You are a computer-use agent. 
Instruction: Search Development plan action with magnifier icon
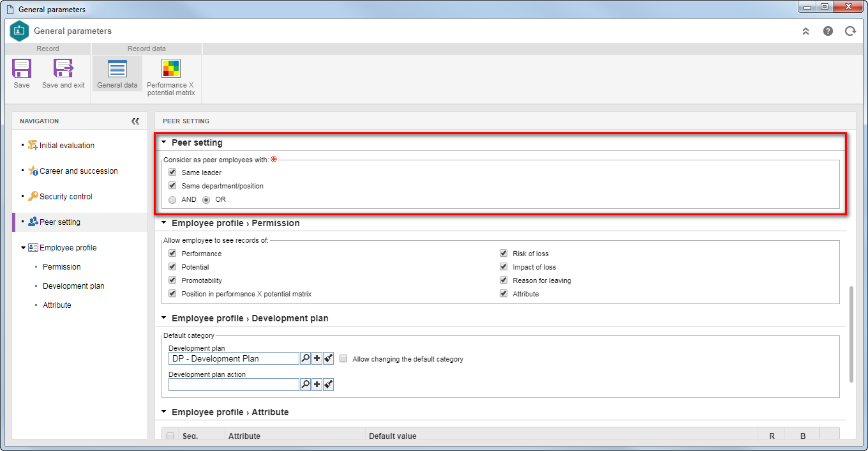click(x=305, y=385)
